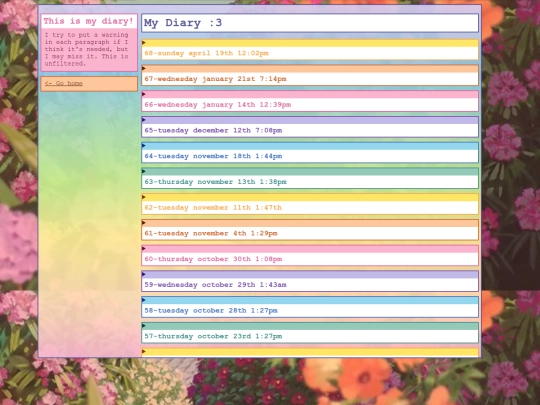540x405 pixels.
Task: Open '60-thursday october 30th 1:08pm' entry text
Action: [213, 259]
